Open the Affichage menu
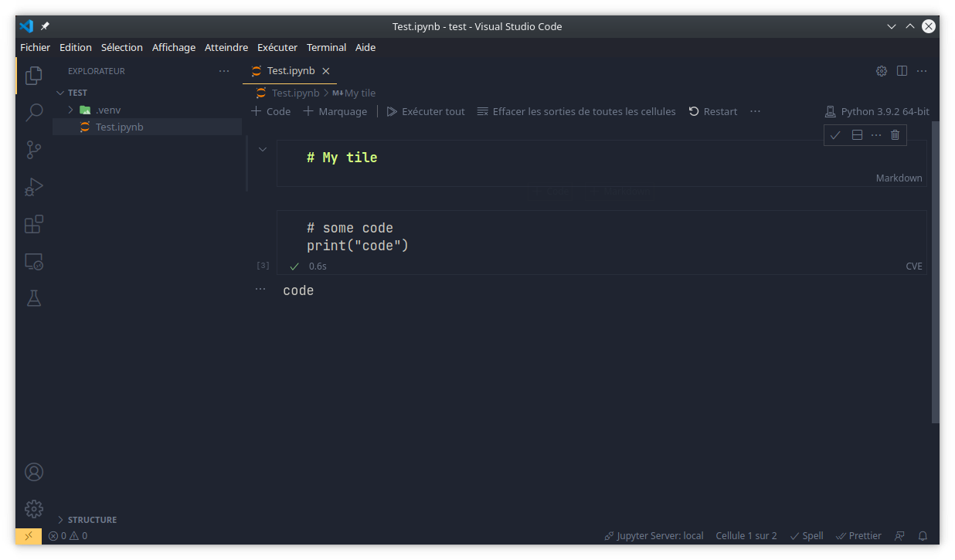Image resolution: width=955 pixels, height=560 pixels. point(174,47)
